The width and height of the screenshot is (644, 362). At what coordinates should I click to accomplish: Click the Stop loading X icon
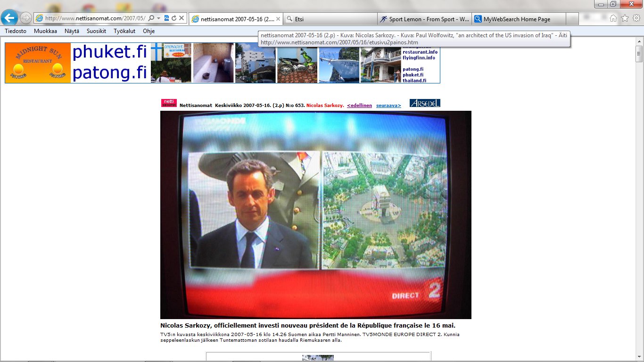tap(182, 18)
